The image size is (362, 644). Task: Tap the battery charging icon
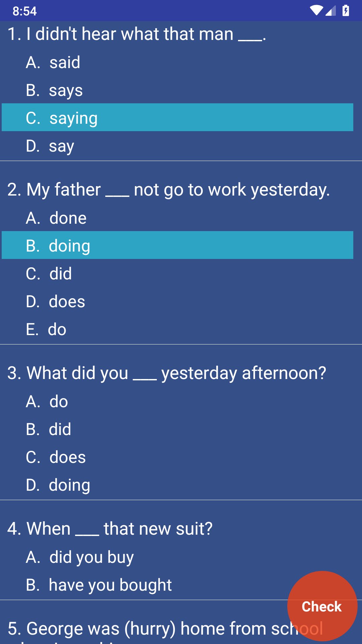346,10
